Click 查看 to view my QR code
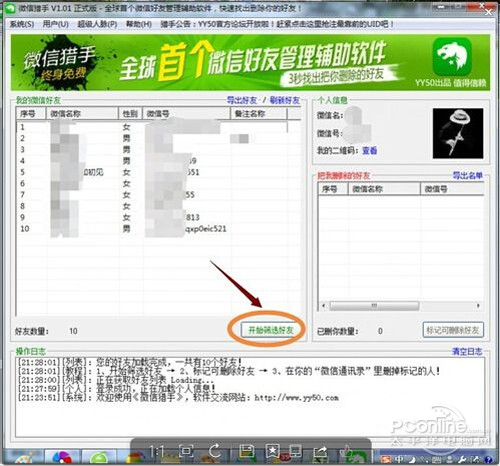 coord(369,150)
